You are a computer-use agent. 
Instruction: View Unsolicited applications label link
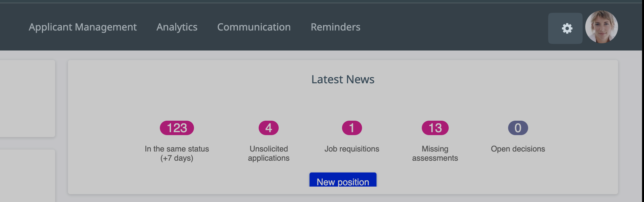268,153
